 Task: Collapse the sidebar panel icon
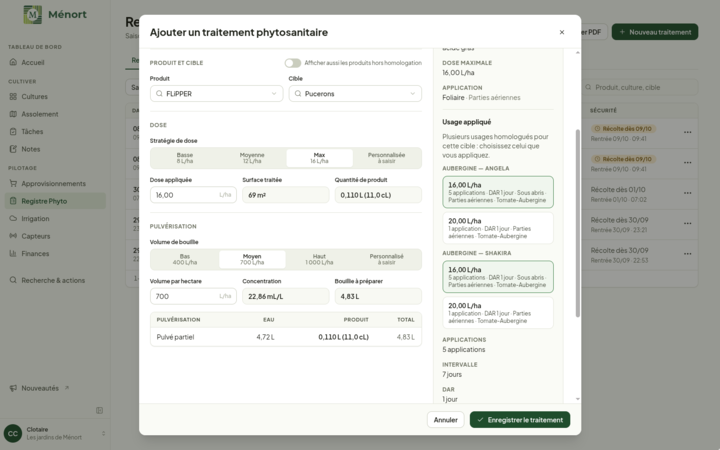[99, 410]
